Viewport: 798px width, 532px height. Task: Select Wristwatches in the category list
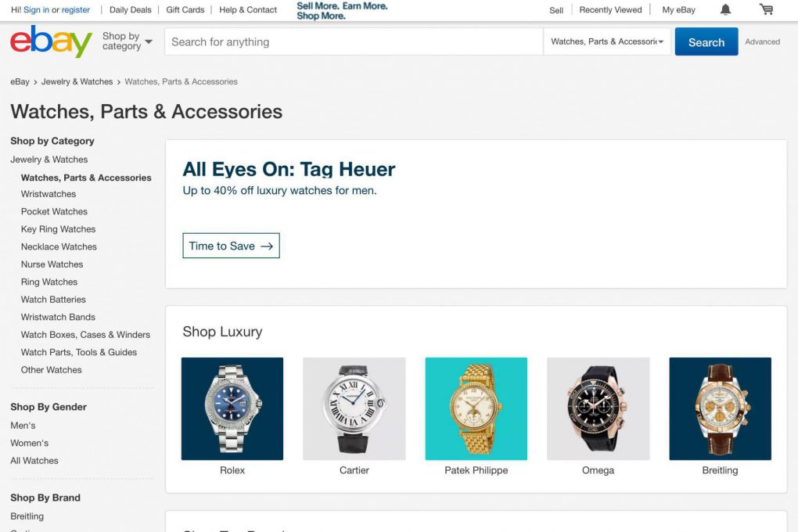pos(49,194)
